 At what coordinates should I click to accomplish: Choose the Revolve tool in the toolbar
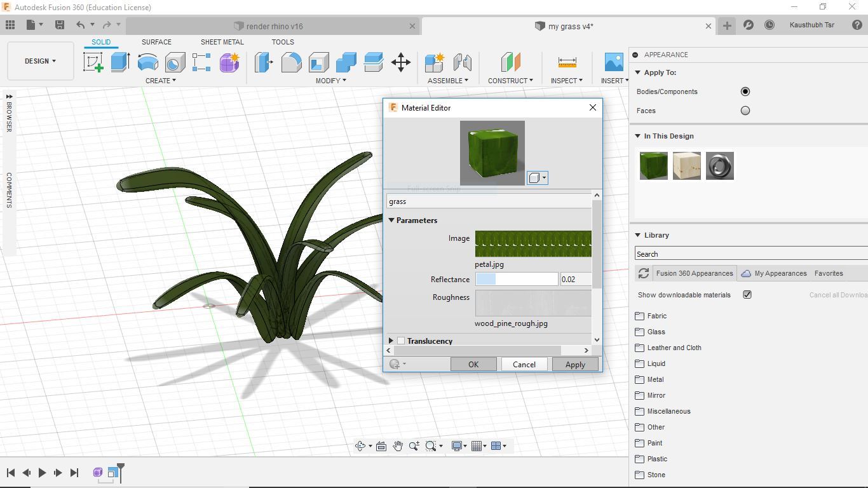[147, 62]
